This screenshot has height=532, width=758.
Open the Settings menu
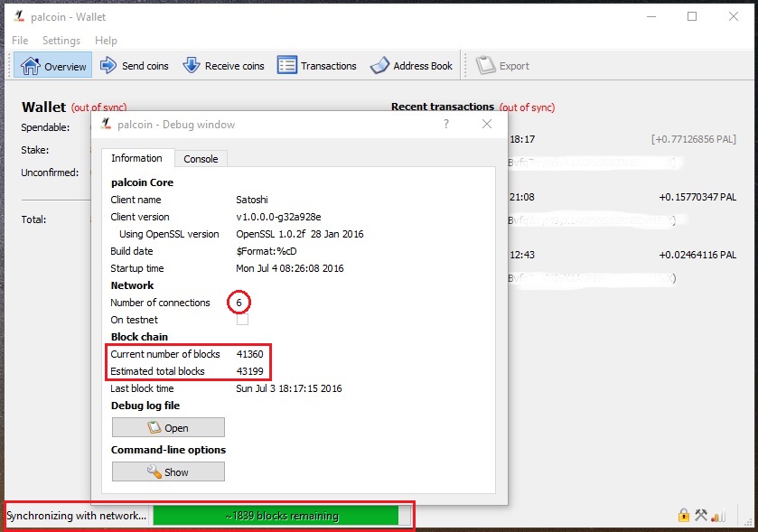[61, 41]
